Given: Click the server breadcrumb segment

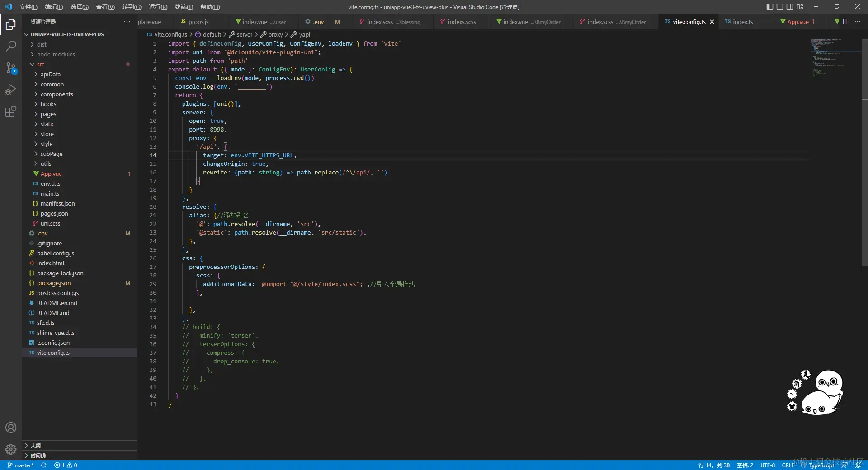Looking at the screenshot, I should [x=241, y=34].
